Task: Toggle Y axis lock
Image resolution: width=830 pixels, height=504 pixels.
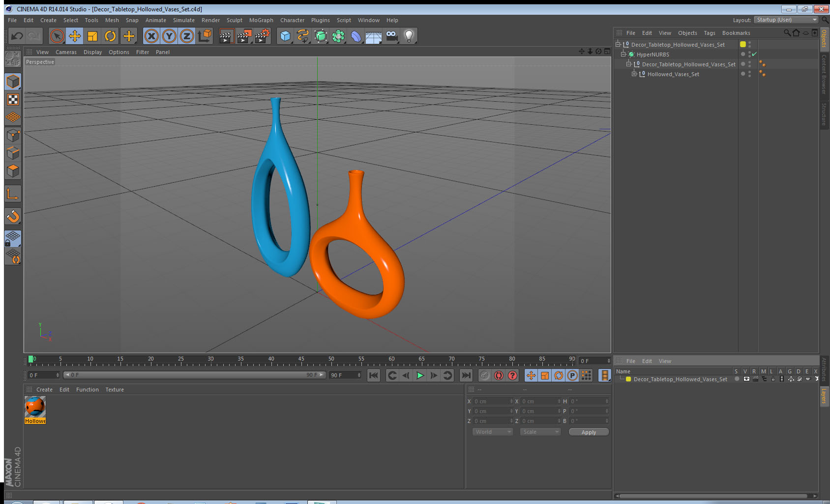Action: pyautogui.click(x=169, y=36)
